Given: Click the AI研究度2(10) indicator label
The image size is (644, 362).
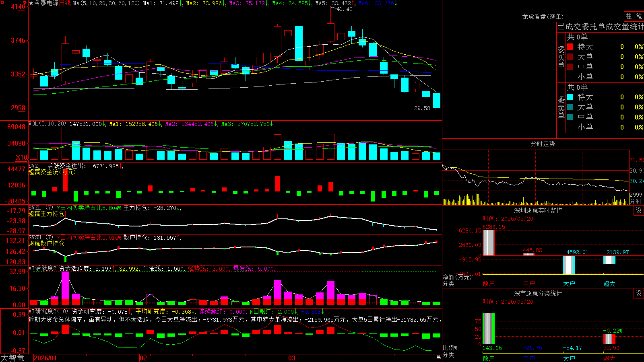Looking at the screenshot, I should click(x=48, y=311).
